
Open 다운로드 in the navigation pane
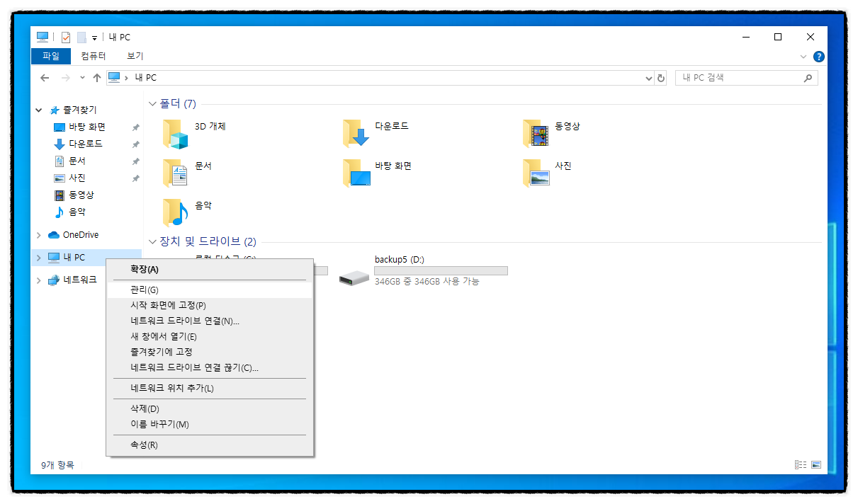click(85, 144)
